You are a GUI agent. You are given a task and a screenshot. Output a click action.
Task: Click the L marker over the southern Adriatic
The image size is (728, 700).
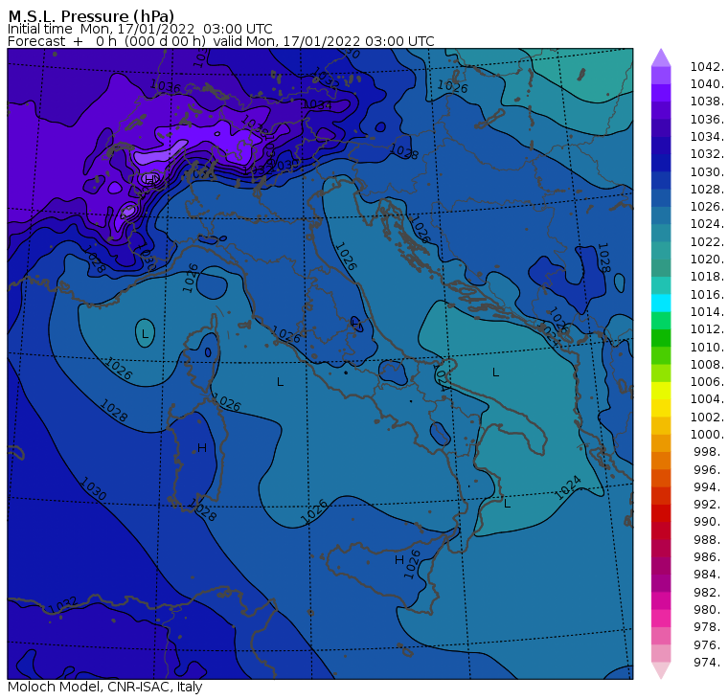coord(496,373)
